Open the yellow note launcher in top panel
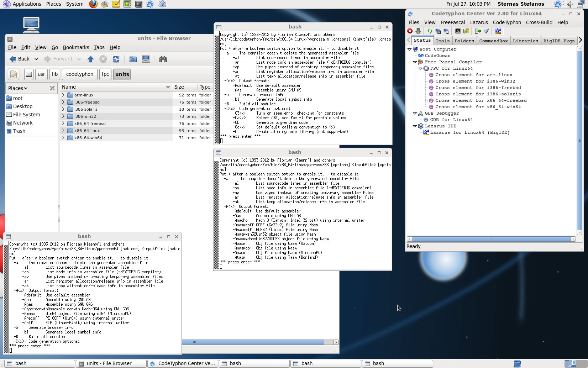Image resolution: width=588 pixels, height=368 pixels. tap(116, 4)
